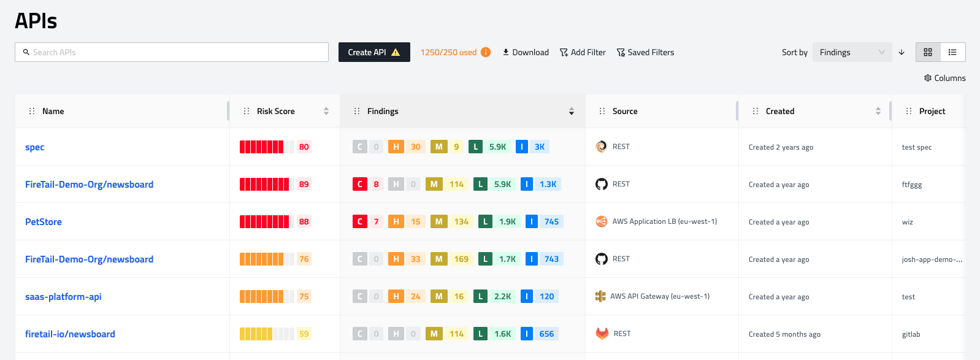Switch to grid view layout

point(928,52)
